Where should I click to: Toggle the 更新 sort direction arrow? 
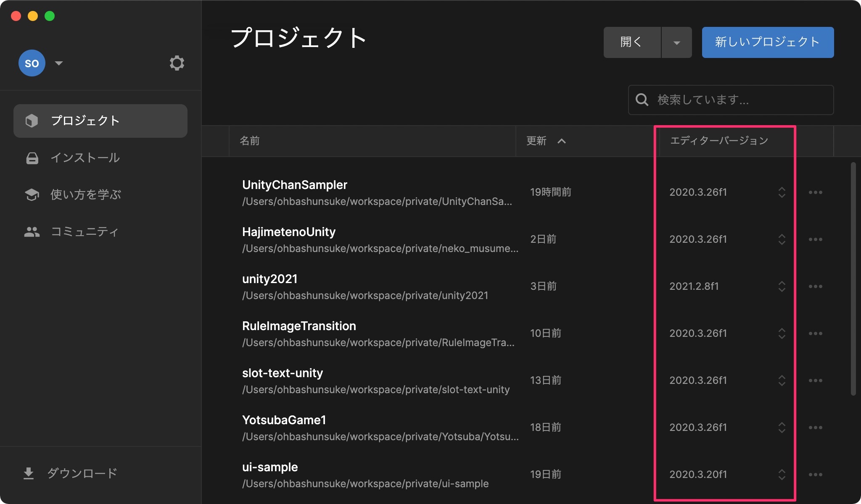(x=562, y=141)
